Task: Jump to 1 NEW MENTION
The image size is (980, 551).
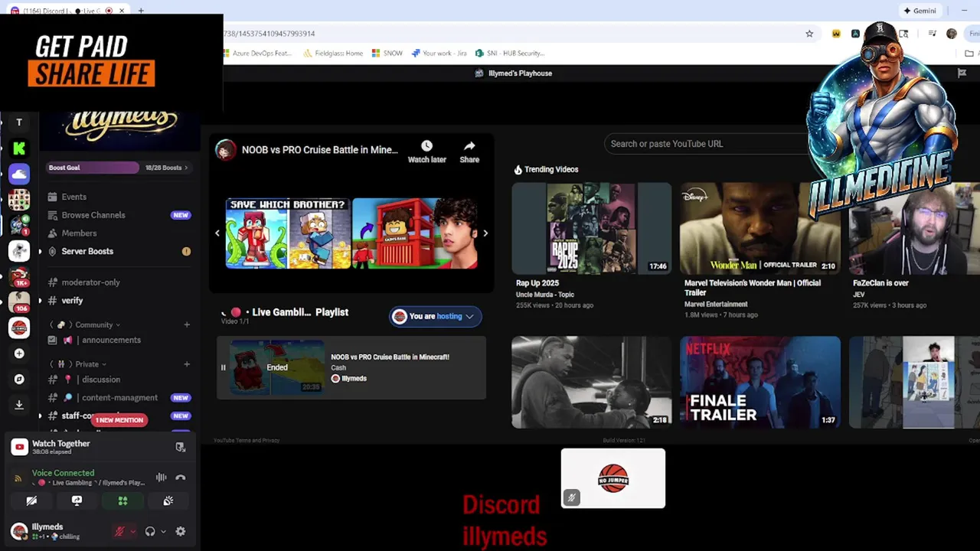Action: point(119,420)
